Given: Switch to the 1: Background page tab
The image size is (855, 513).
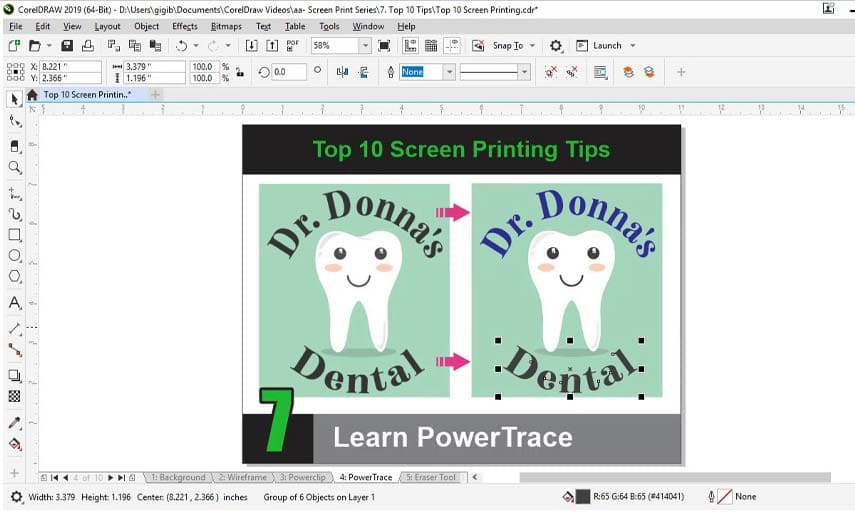Looking at the screenshot, I should tap(178, 477).
